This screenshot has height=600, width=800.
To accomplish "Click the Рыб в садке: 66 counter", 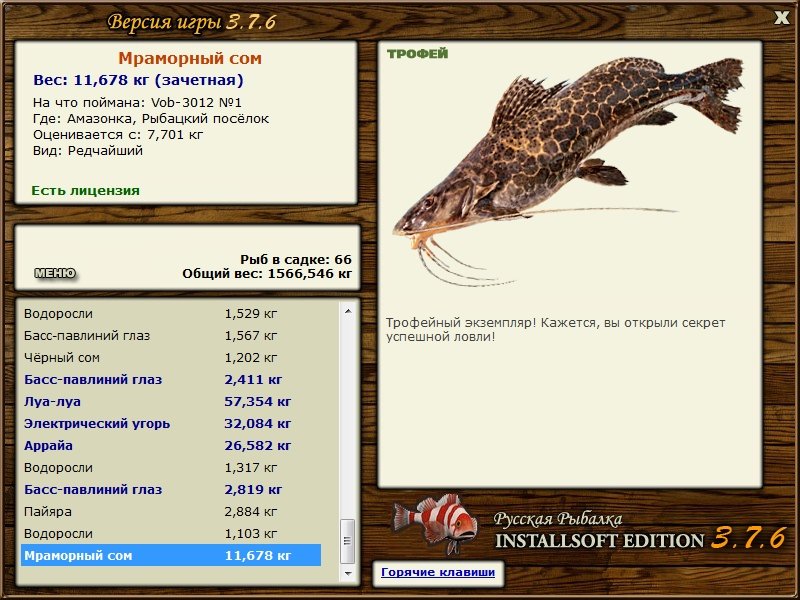I will (x=296, y=260).
